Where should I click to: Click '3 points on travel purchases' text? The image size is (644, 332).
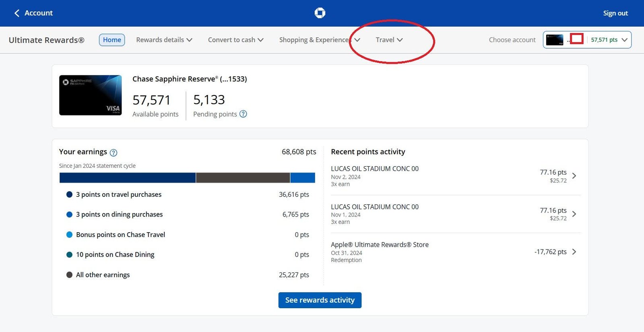pyautogui.click(x=119, y=194)
